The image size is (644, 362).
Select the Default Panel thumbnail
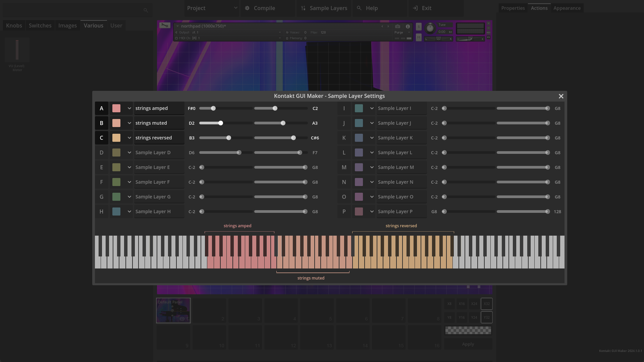tap(173, 310)
